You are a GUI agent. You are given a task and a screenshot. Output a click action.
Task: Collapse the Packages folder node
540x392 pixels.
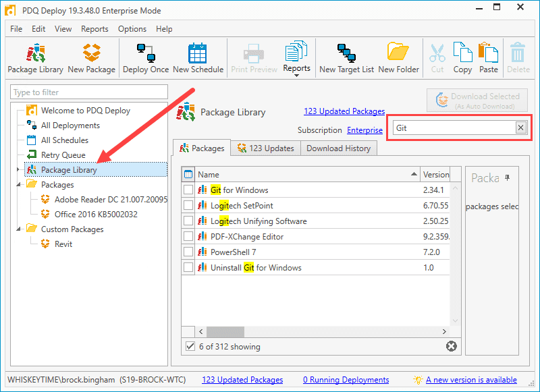tap(18, 184)
